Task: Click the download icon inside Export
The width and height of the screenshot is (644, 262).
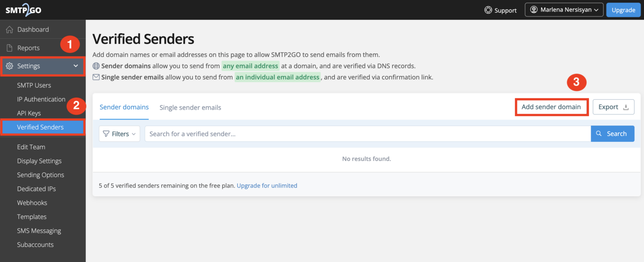Action: click(626, 106)
